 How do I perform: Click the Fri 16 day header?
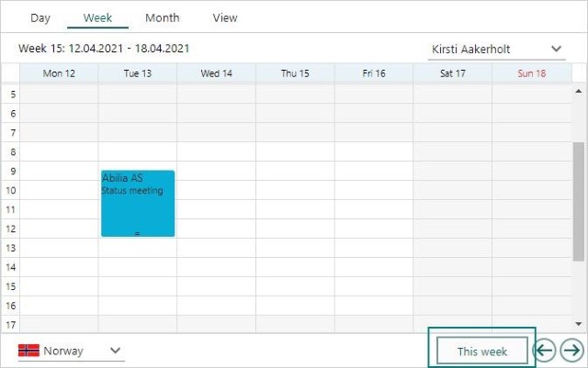(374, 73)
